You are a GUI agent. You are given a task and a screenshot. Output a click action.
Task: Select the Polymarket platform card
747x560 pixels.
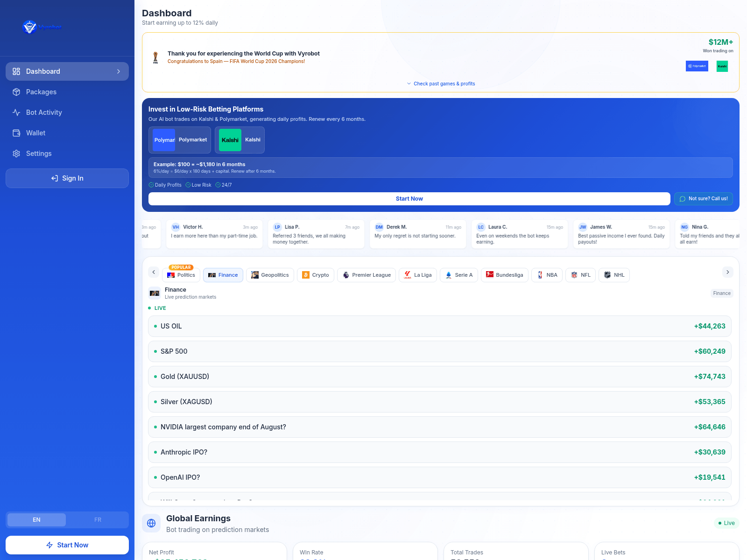click(x=180, y=140)
